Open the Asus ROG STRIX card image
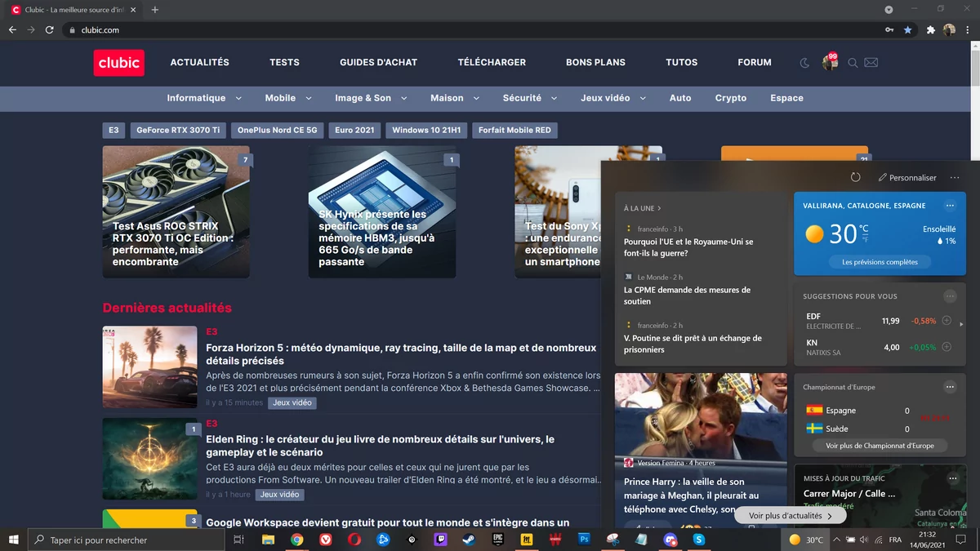Image resolution: width=980 pixels, height=551 pixels. click(176, 212)
